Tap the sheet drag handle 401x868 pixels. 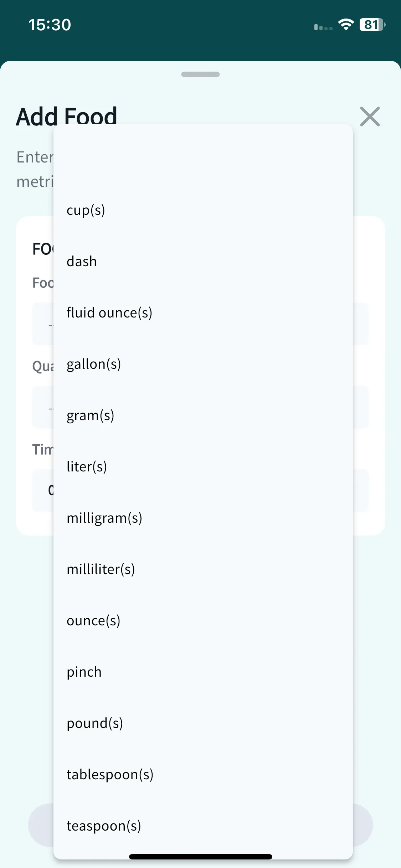point(200,74)
